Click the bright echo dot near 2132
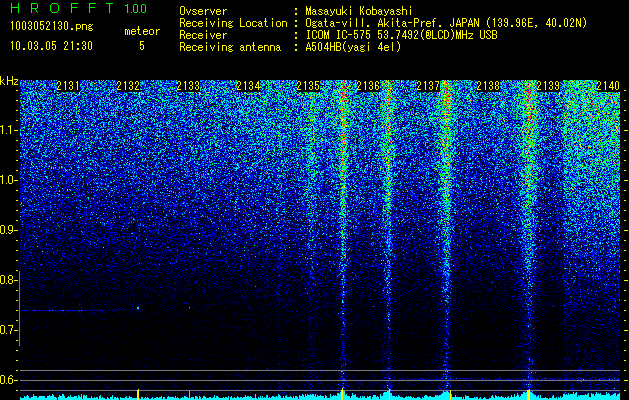This screenshot has width=629, height=400. tap(138, 308)
